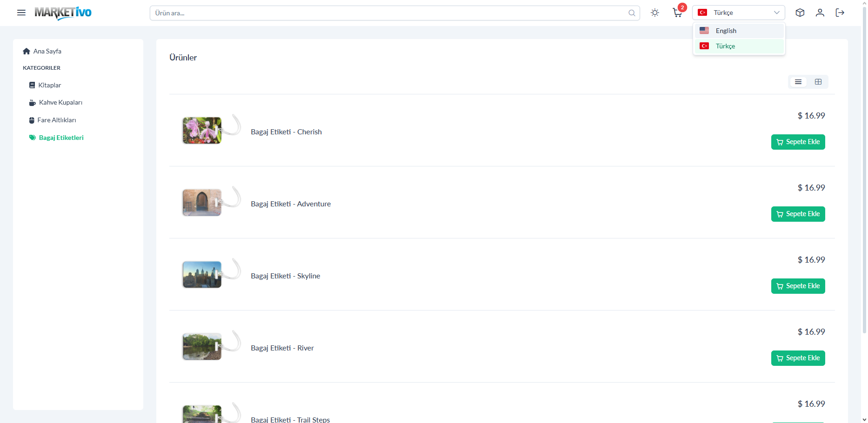Viewport: 868px width, 423px height.
Task: Click the $ 16.99 price for Skyline
Action: point(811,260)
